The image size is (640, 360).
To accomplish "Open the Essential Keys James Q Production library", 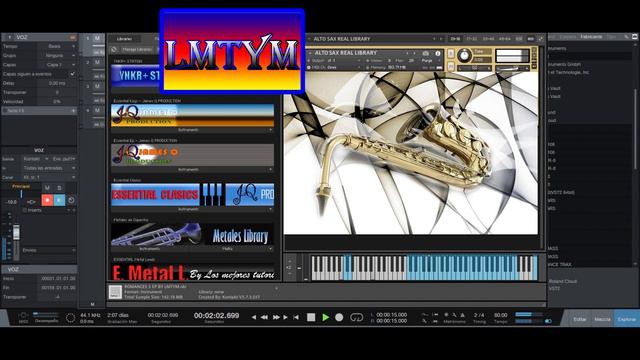I will (x=192, y=115).
